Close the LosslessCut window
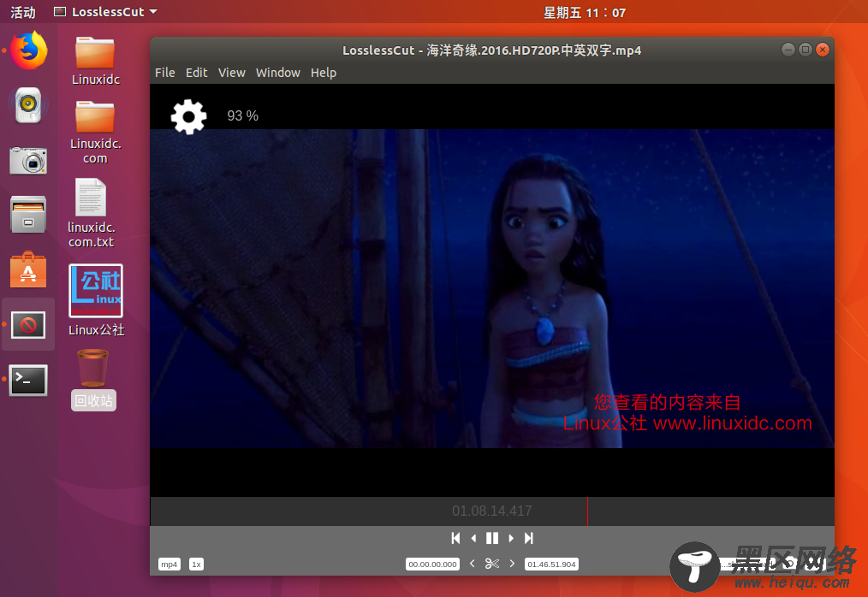The image size is (868, 597). click(823, 50)
